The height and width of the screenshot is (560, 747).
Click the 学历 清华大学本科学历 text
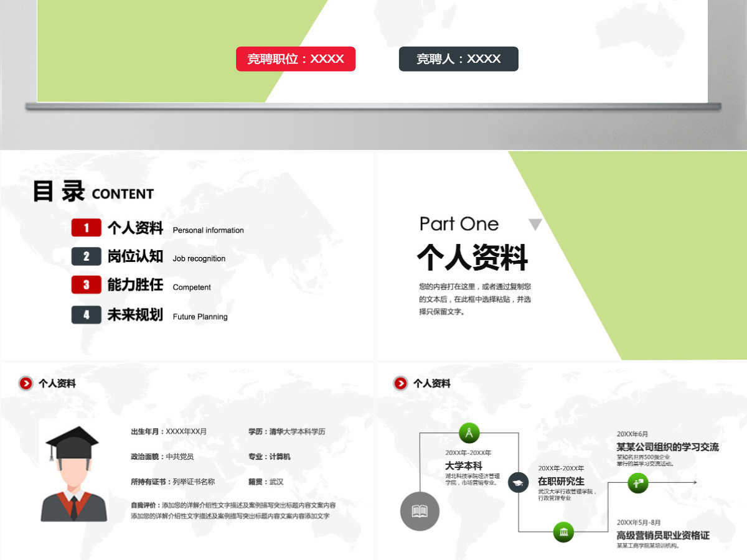pos(287,431)
